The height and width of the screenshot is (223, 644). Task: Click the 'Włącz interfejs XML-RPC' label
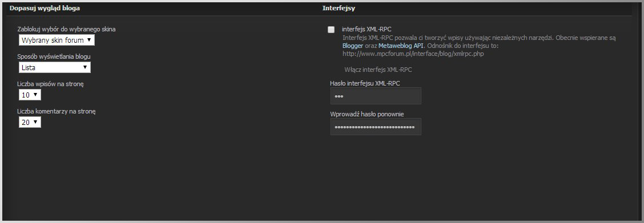tap(379, 70)
